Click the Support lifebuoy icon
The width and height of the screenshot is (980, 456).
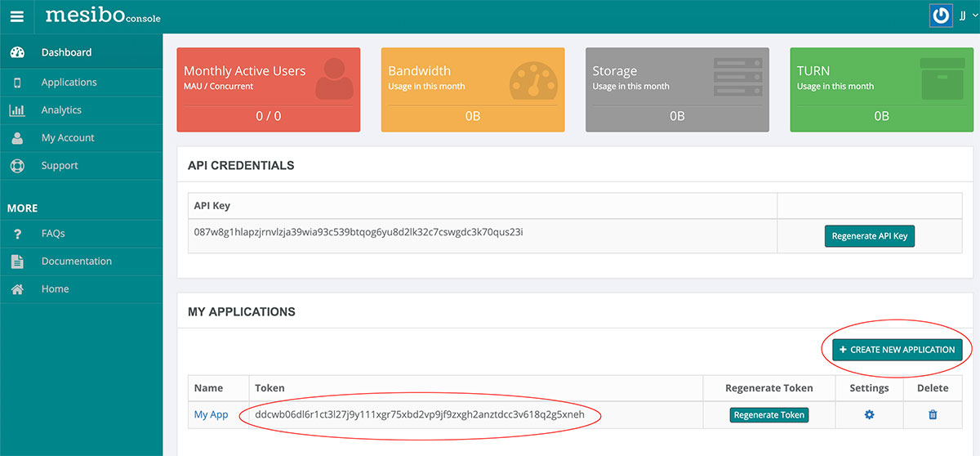(17, 166)
